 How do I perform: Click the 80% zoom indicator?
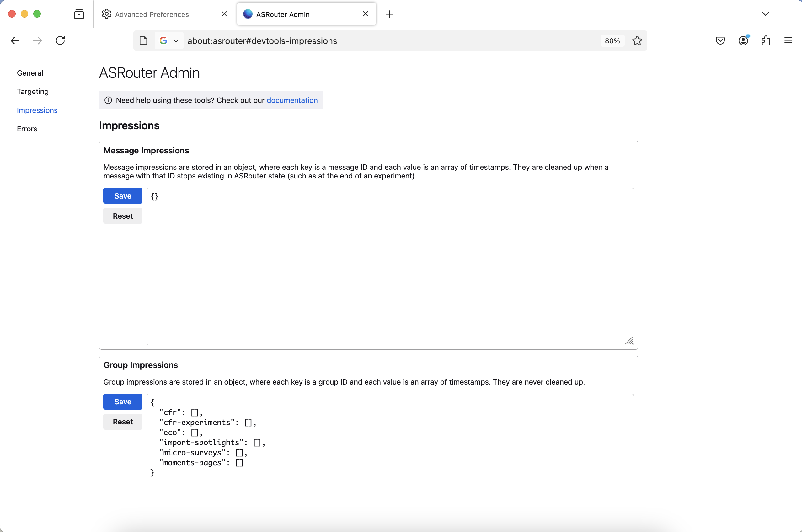click(612, 40)
